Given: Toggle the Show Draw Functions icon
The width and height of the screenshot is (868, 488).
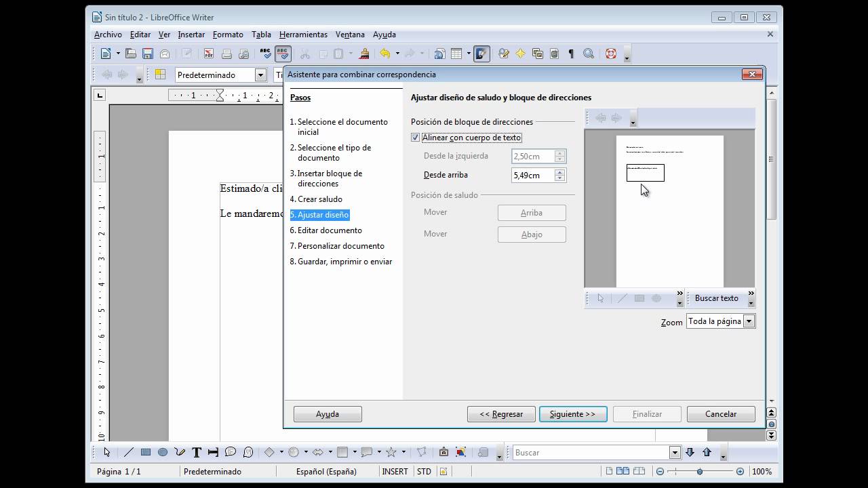Looking at the screenshot, I should pos(481,54).
